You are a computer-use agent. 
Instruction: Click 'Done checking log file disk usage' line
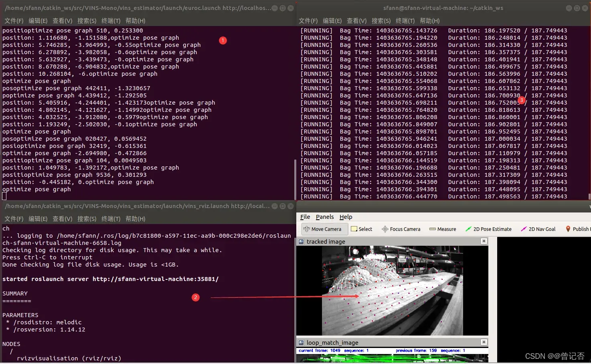pyautogui.click(x=91, y=265)
